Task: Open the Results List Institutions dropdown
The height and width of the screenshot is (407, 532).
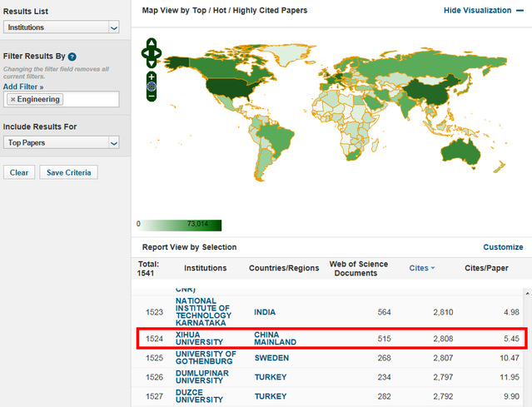Action: (61, 27)
